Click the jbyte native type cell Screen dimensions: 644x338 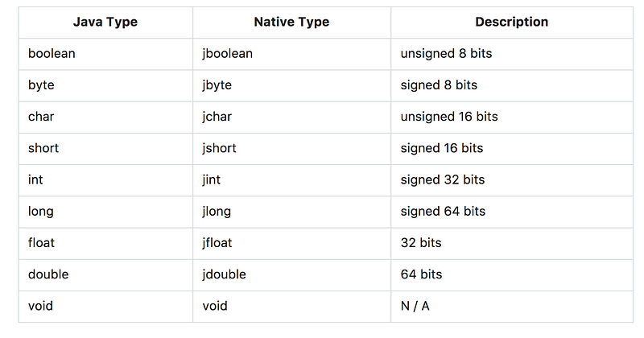coord(221,84)
